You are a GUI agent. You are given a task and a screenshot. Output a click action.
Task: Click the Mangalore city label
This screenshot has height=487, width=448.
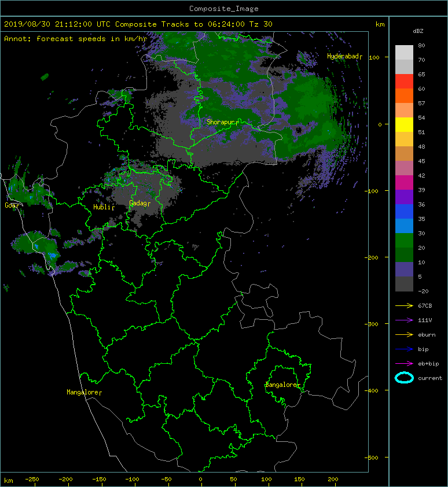click(83, 392)
